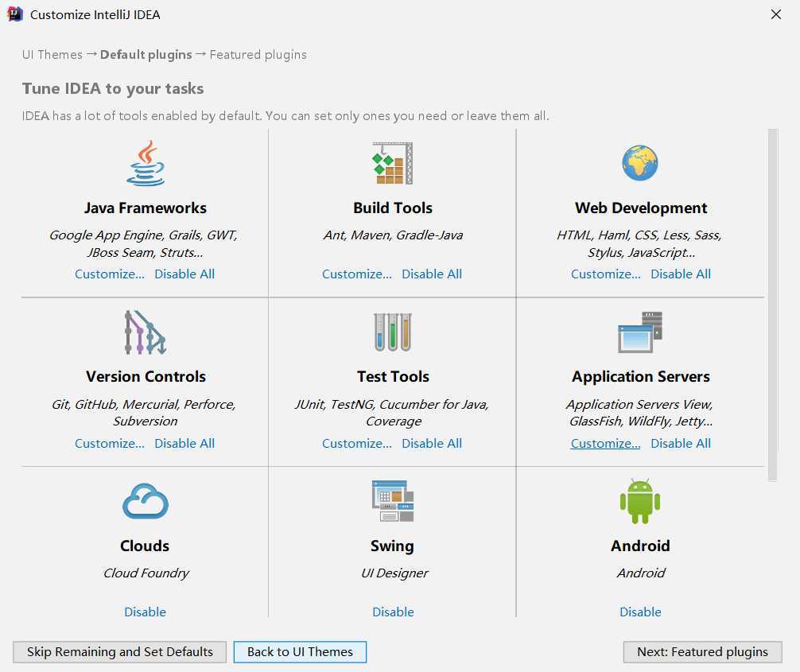Click the Clouds heading

(x=145, y=546)
